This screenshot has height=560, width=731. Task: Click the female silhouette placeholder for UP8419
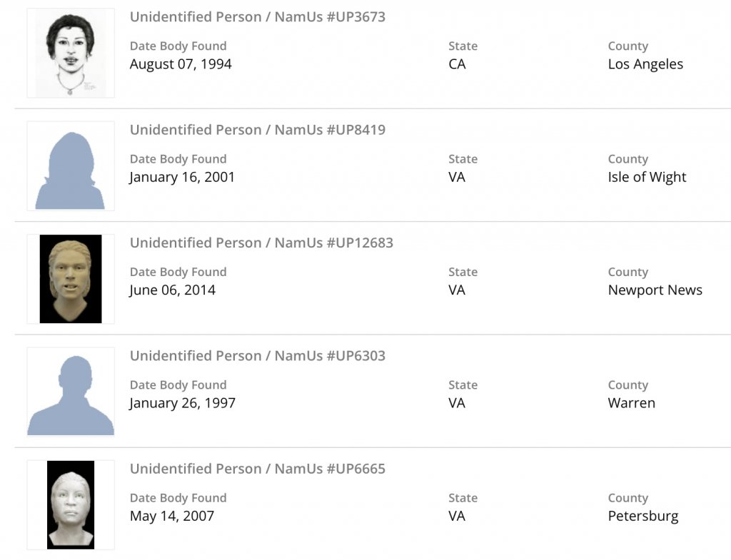(71, 166)
